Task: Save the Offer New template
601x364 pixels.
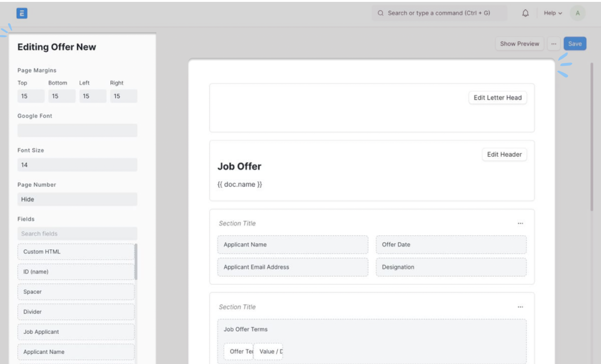Action: (575, 43)
